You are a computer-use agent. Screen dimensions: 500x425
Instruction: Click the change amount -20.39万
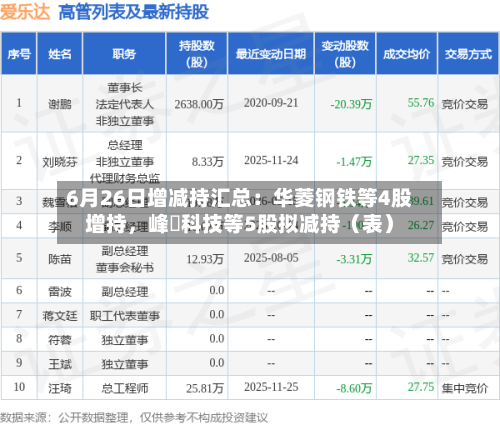pyautogui.click(x=351, y=104)
